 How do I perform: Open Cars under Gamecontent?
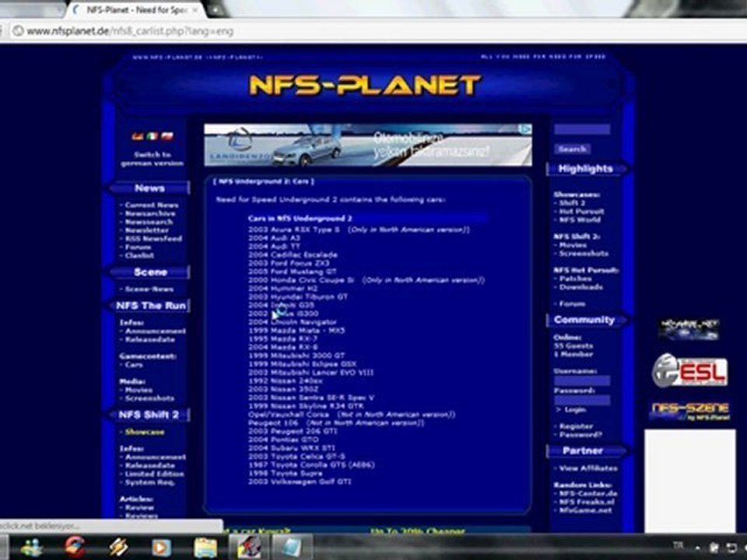pyautogui.click(x=133, y=365)
